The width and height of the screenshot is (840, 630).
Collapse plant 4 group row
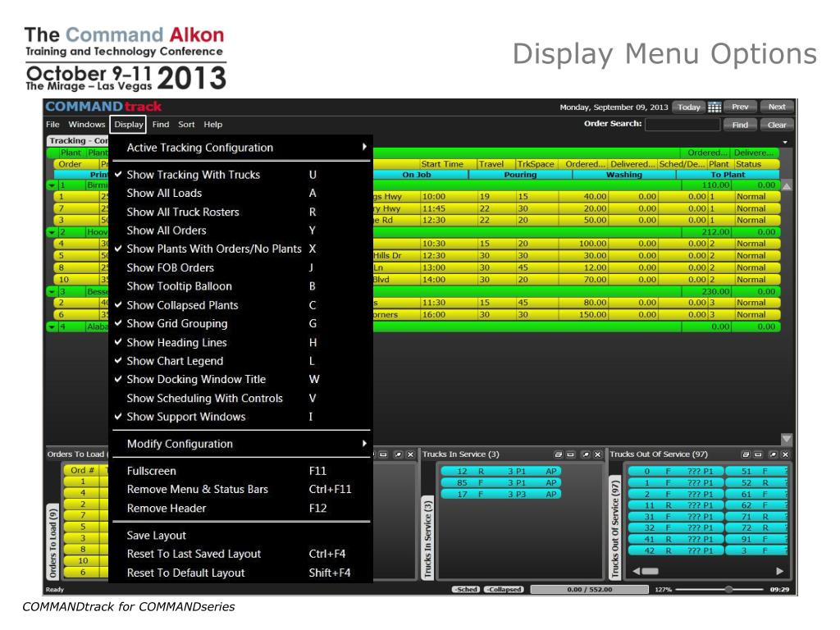click(52, 326)
